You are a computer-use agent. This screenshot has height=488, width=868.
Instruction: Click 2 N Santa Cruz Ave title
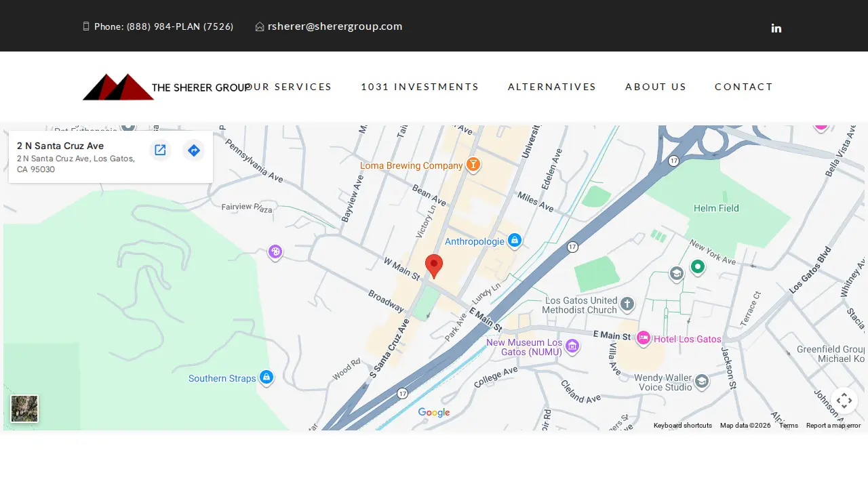[x=60, y=146]
